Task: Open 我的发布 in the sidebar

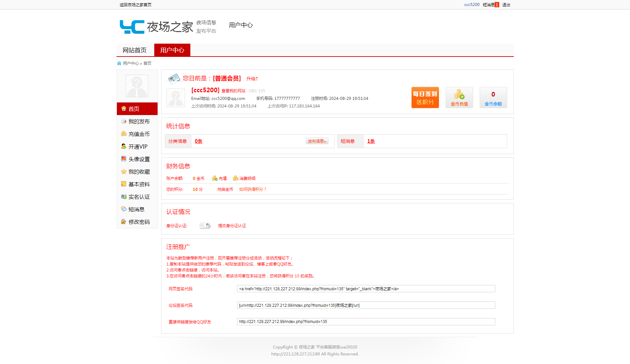Action: point(139,122)
